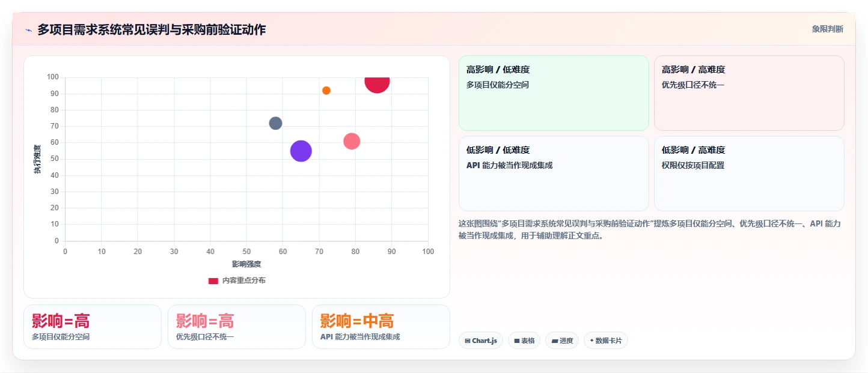Click the 执行难度 y-axis label
Image resolution: width=868 pixels, height=373 pixels.
(x=37, y=159)
